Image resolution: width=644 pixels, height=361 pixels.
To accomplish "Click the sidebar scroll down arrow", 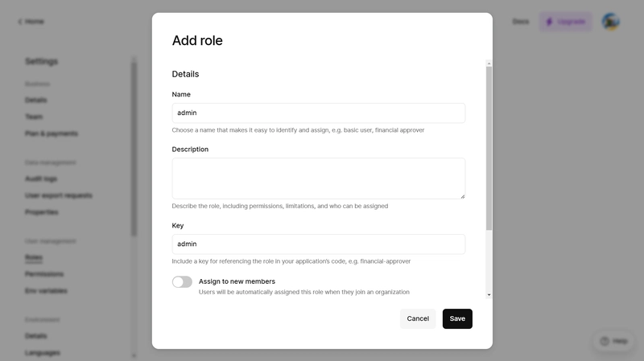I will (x=134, y=355).
